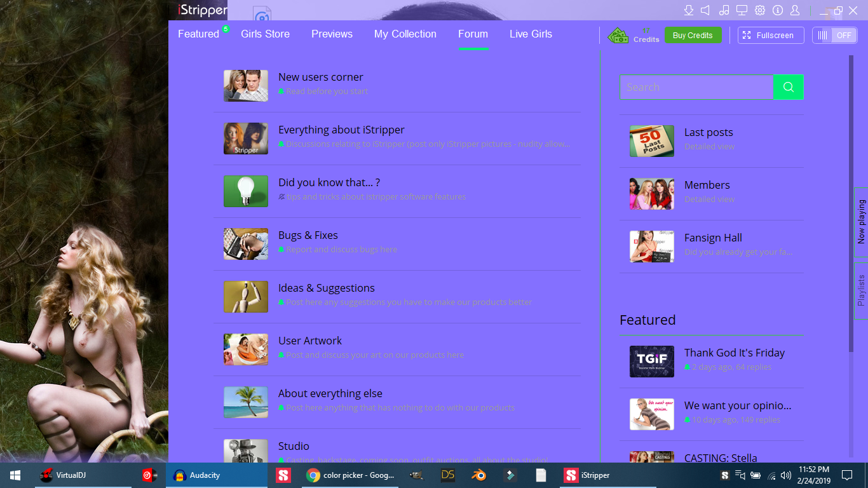Open the settings gear icon
The height and width of the screenshot is (488, 868).
tap(759, 10)
